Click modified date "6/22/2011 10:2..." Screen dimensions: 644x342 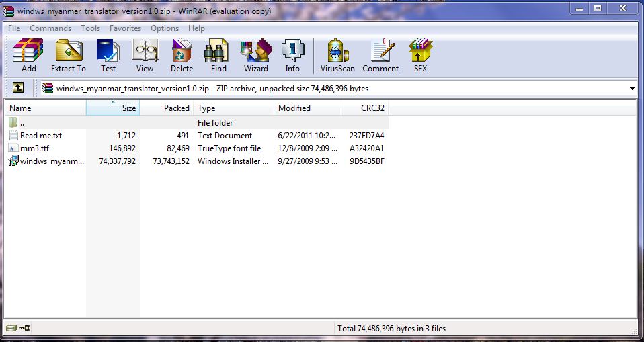click(307, 136)
